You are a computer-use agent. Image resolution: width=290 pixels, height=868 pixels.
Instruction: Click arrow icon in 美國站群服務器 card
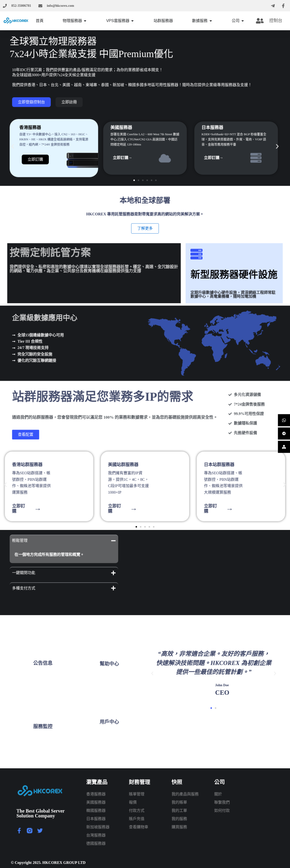[x=133, y=509]
